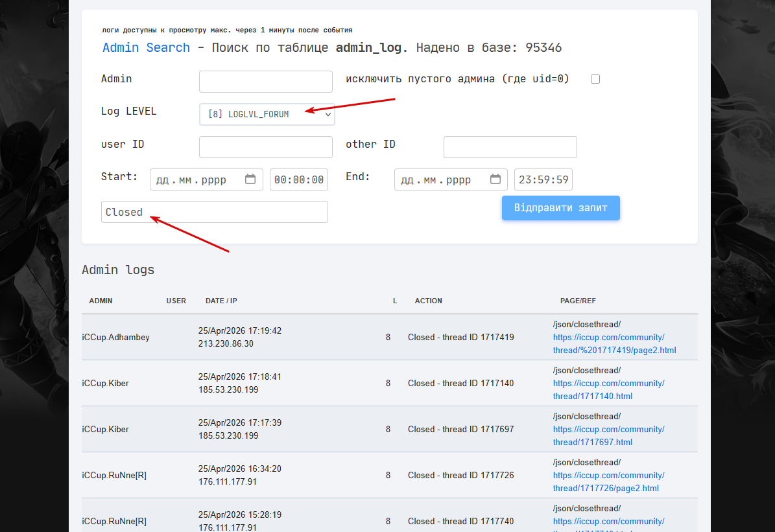This screenshot has height=532, width=775.
Task: Click action text Closed - thread ID 1717726
Action: click(x=460, y=475)
